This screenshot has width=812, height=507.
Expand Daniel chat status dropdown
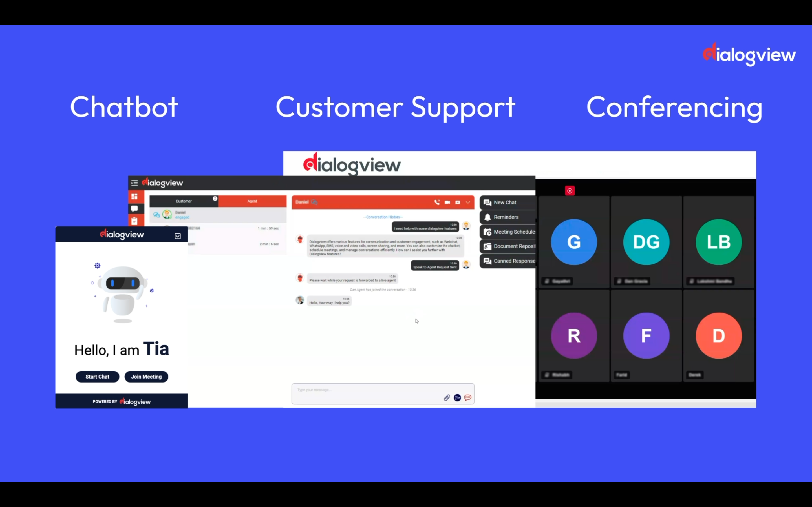pos(468,202)
